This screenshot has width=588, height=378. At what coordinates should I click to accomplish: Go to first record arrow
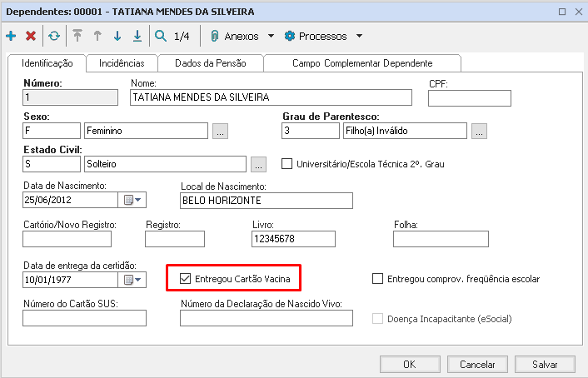click(x=77, y=36)
